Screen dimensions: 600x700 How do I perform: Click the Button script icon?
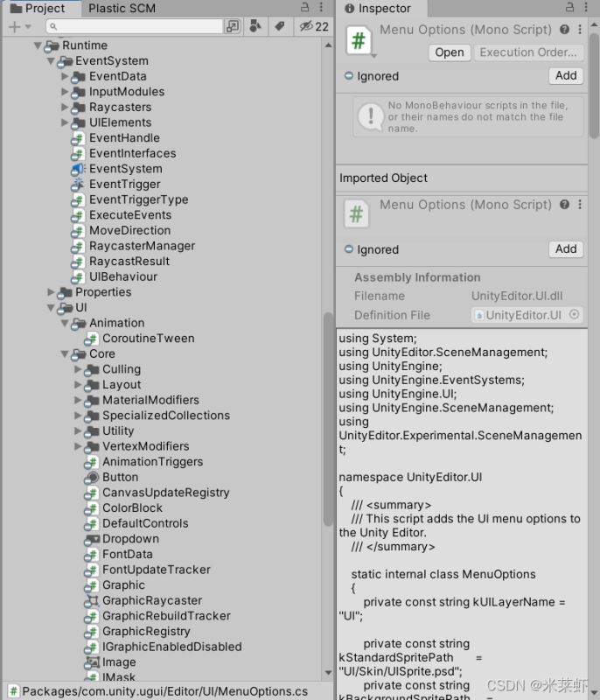coord(92,478)
